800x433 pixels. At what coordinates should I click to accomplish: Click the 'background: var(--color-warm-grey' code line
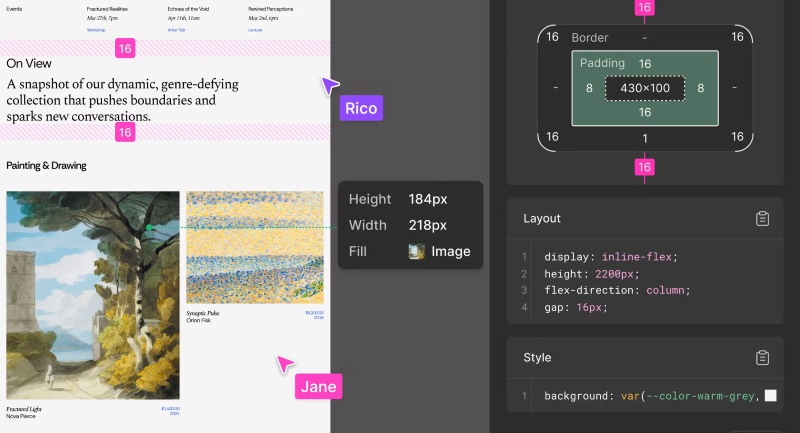[x=652, y=396]
